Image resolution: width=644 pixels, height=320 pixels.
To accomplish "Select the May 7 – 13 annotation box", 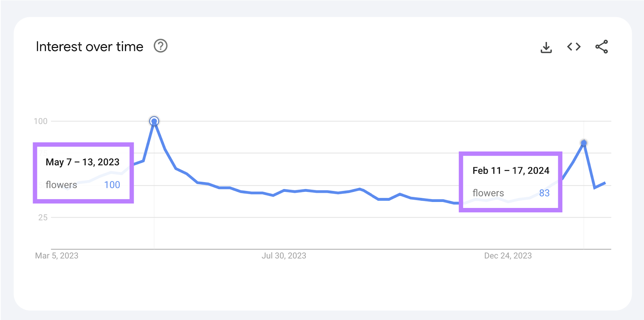I will click(x=83, y=172).
